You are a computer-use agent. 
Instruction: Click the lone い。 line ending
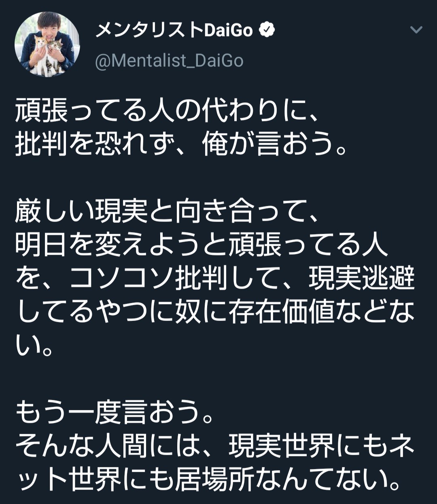[x=34, y=346]
